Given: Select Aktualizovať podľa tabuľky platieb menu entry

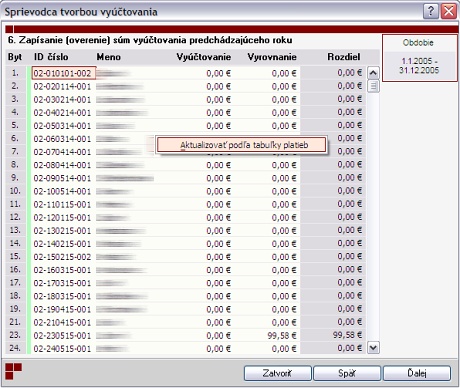Looking at the screenshot, I should coord(241,145).
